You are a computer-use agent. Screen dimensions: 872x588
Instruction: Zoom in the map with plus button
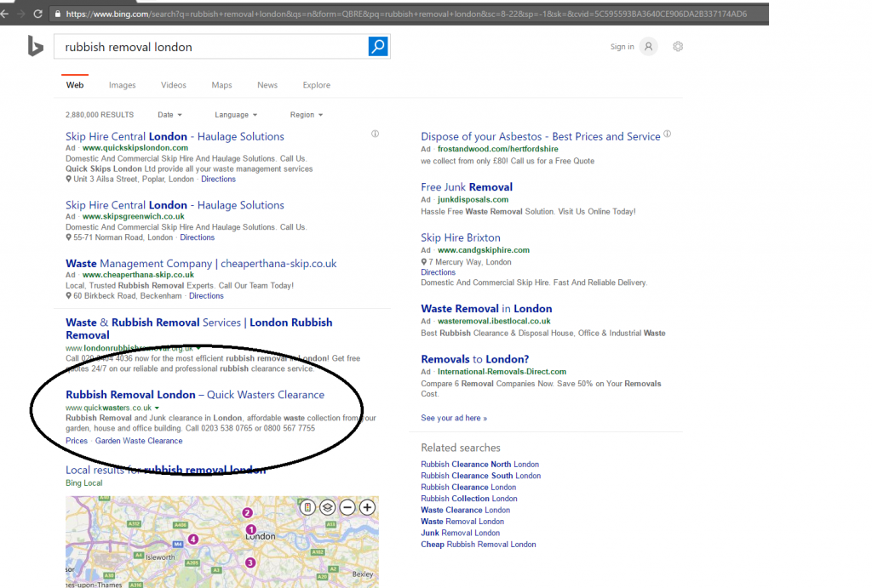click(x=367, y=507)
